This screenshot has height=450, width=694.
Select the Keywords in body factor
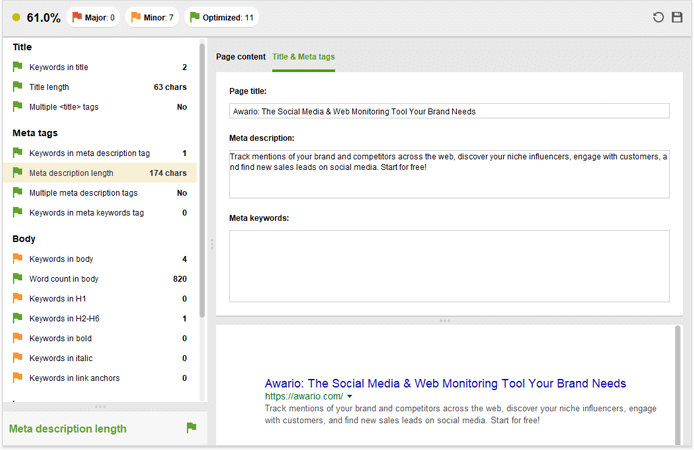[x=100, y=259]
